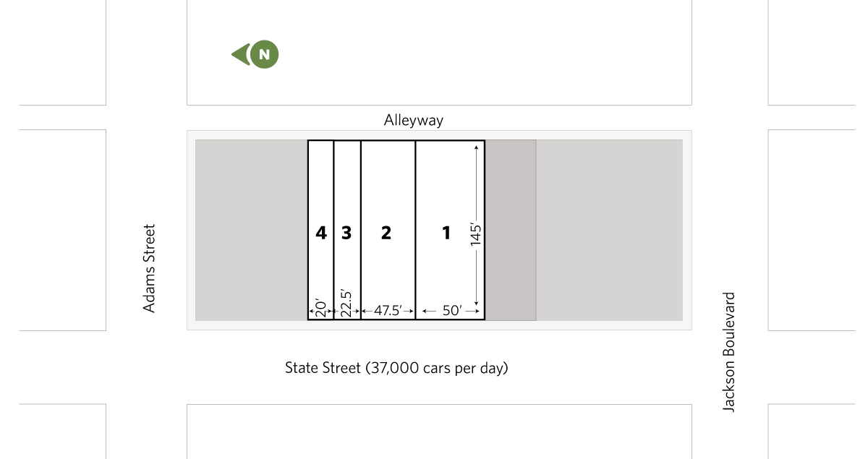Click the 20' width dimension label
The width and height of the screenshot is (868, 459).
(320, 309)
